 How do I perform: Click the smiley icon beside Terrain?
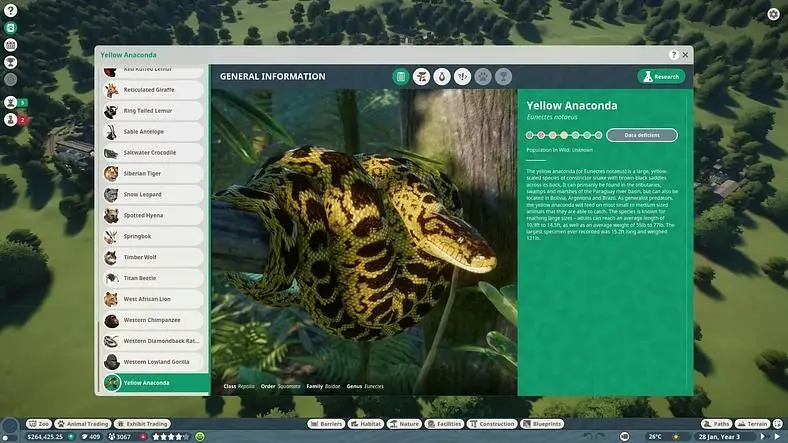(x=777, y=424)
